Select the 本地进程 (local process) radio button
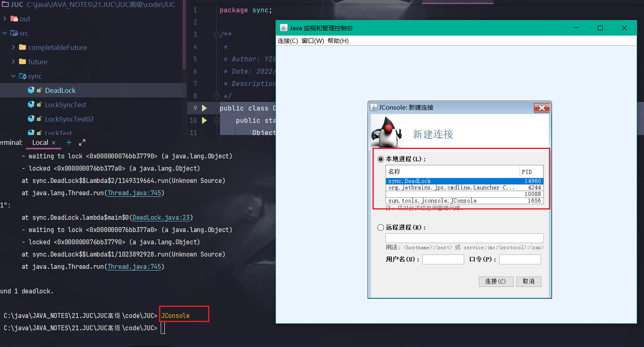 381,159
